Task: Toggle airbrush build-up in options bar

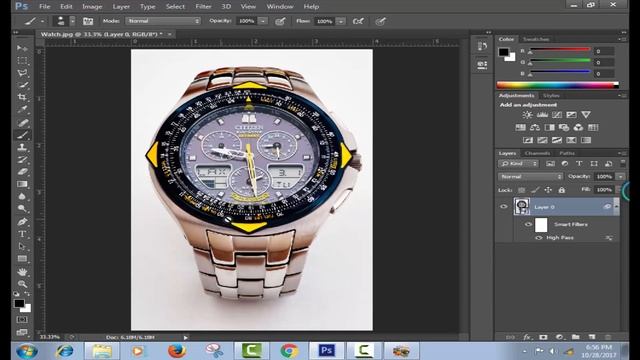Action: 358,21
